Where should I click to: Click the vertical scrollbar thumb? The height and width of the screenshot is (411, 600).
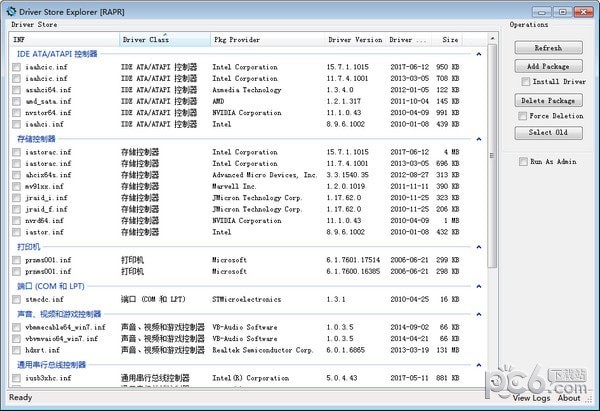tap(492, 156)
